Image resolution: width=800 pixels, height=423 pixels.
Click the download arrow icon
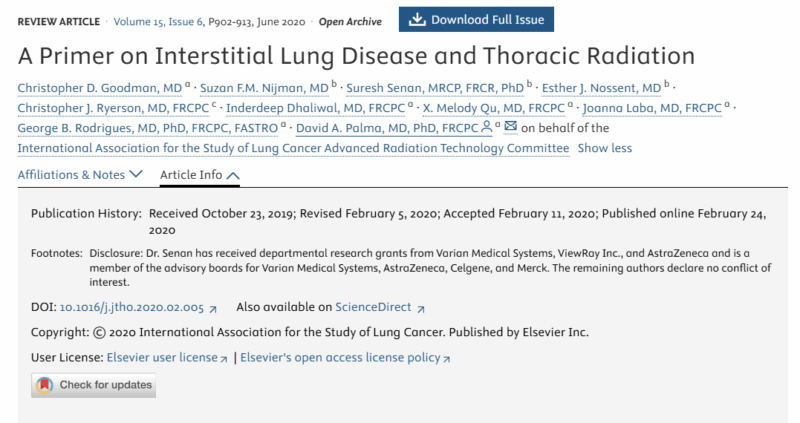[417, 19]
